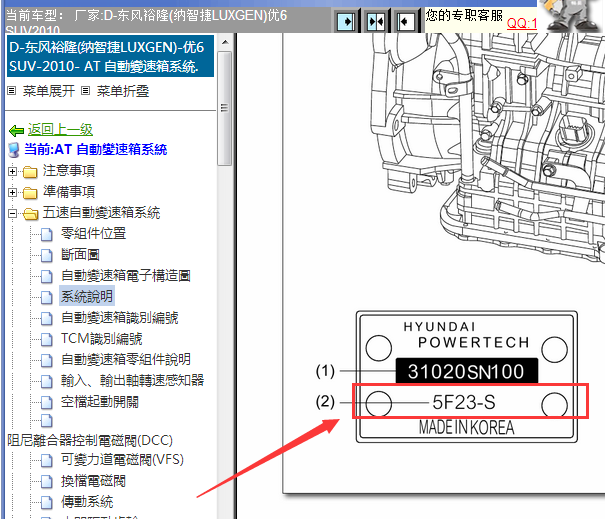Click the open folder icon beside 五速自動變速箱系統
The height and width of the screenshot is (519, 605).
30,214
